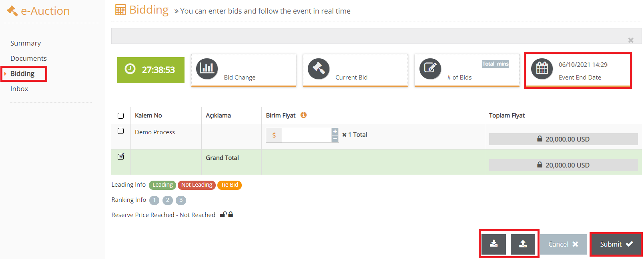
Task: Decrease unit price with minus stepper
Action: point(335,139)
